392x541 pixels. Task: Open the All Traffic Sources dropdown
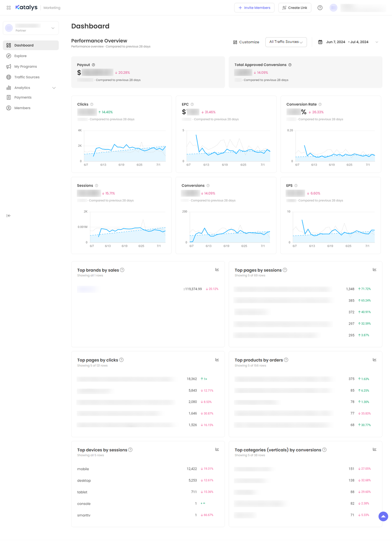pos(286,42)
